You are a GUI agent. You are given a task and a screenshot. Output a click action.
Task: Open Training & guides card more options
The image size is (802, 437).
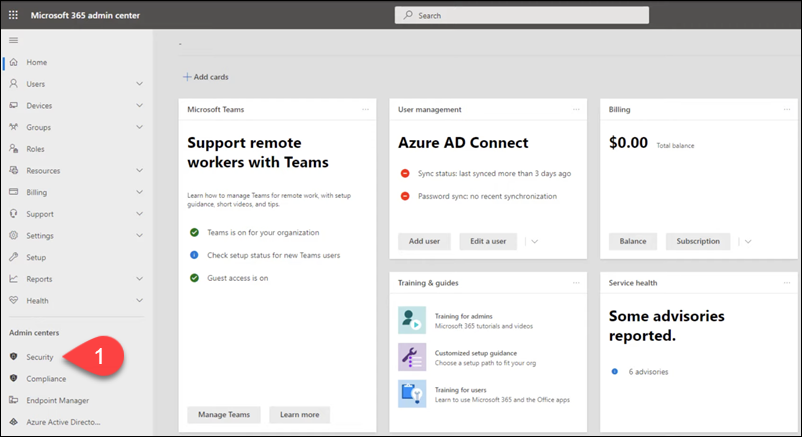coord(576,282)
